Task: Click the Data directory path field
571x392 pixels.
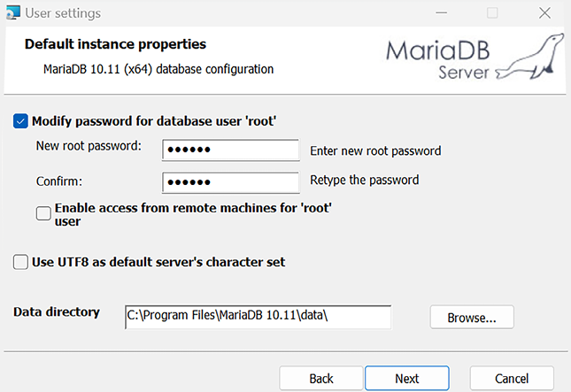Action: [x=258, y=317]
